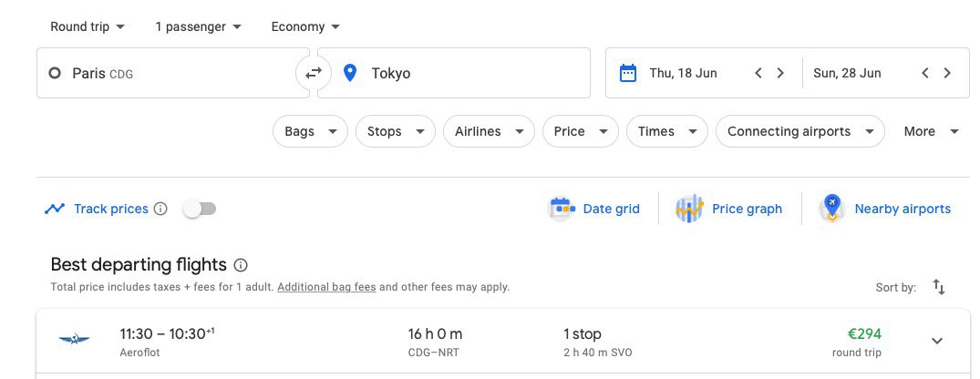Image resolution: width=980 pixels, height=379 pixels.
Task: Open the Round trip dropdown
Action: [x=88, y=26]
